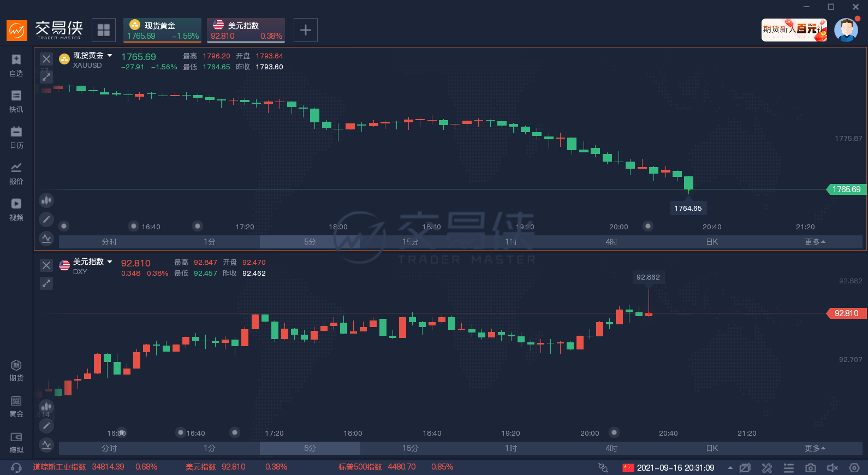Open the 更多 timeframe menu on gold chart
Viewport: 868px width, 475px height.
point(815,242)
